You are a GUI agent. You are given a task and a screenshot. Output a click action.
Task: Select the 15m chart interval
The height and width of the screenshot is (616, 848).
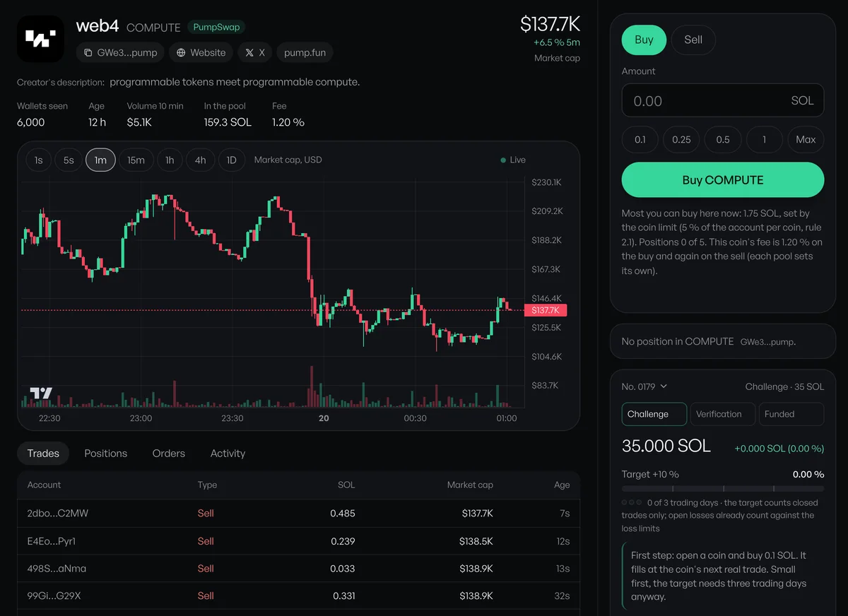[136, 160]
